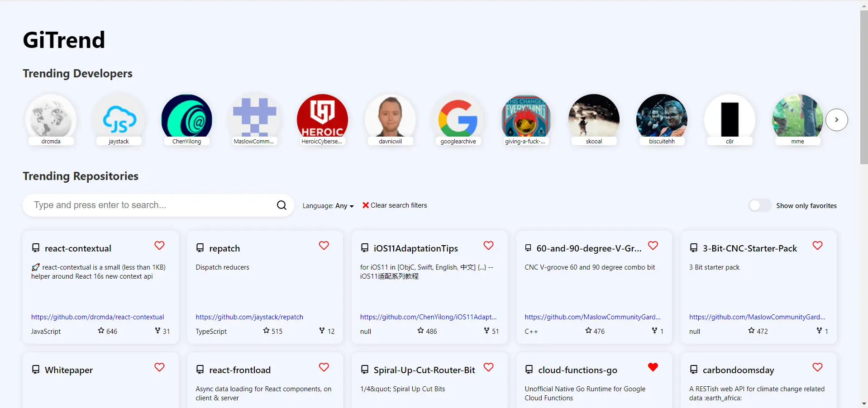Open the Language: Any dropdown
Screen dimensions: 868x408
(328, 206)
